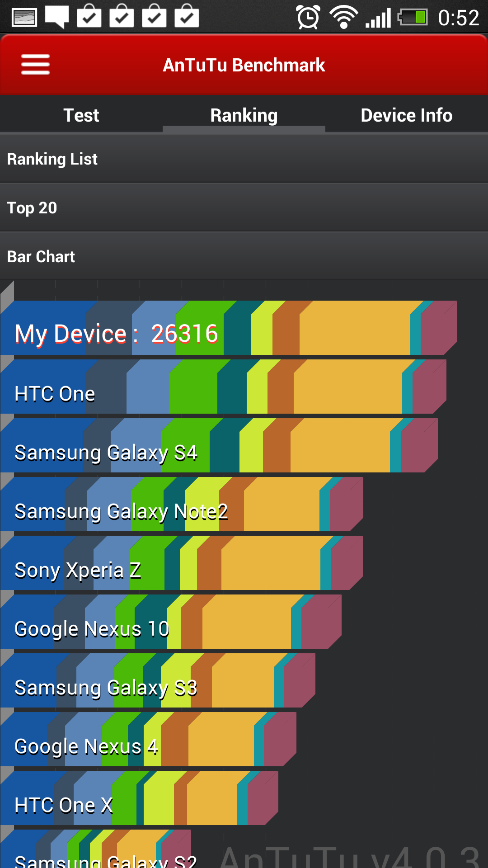488x868 pixels.
Task: Open the Top 20 row
Action: pos(244,208)
